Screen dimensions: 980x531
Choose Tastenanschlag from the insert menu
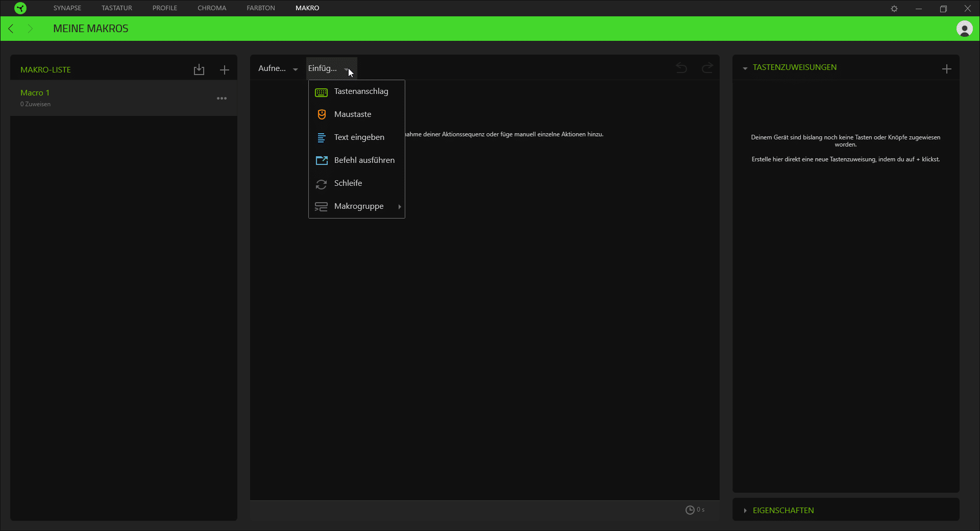pos(361,91)
